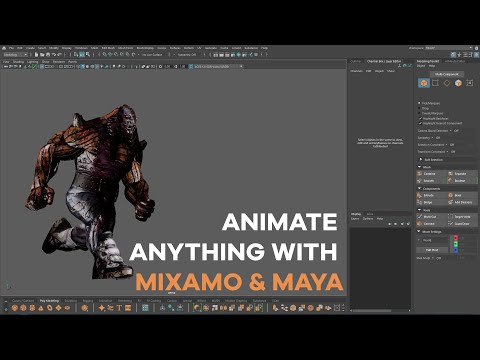Image resolution: width=480 pixels, height=360 pixels.
Task: Click the Undo arrow icon
Action: [53, 54]
